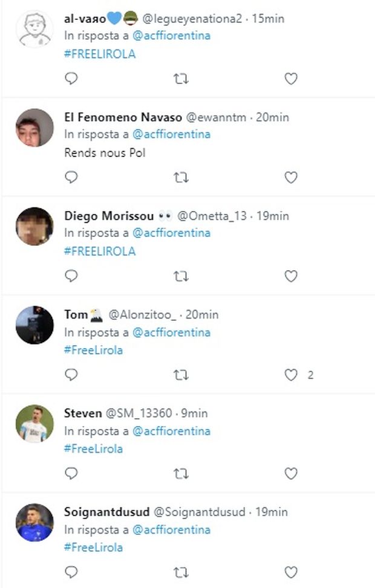Viewport: 375px width, 588px height.
Task: Like Diego Morissou's #FREELIROLA tweet
Action: pyautogui.click(x=291, y=276)
